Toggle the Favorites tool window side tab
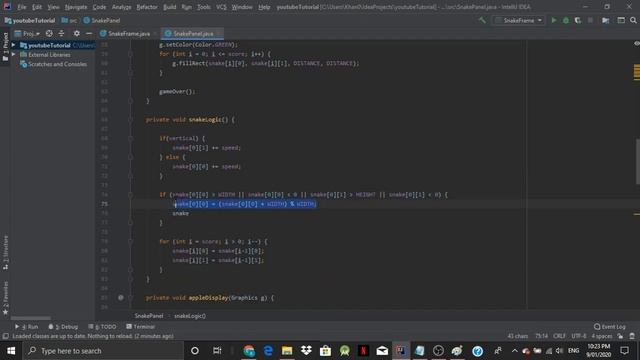 pos(5,298)
